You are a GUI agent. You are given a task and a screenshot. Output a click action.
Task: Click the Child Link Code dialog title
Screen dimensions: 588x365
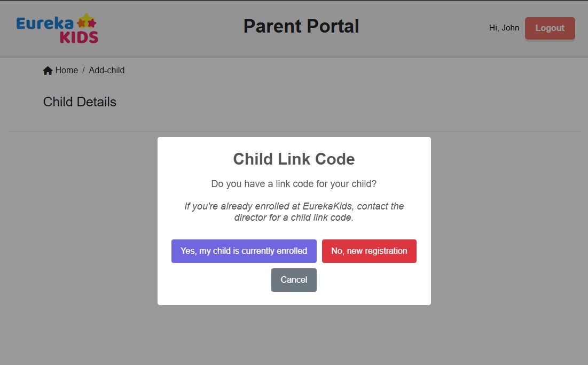click(294, 159)
